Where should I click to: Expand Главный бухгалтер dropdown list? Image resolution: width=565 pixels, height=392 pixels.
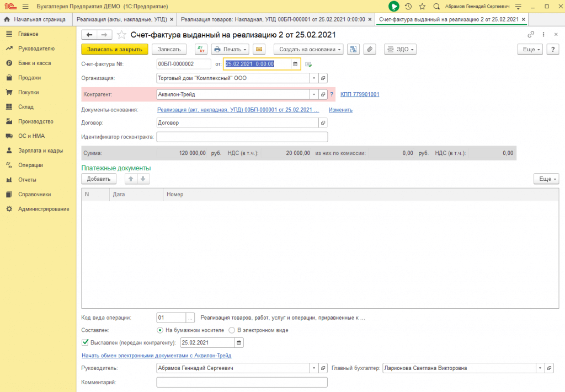click(x=540, y=368)
